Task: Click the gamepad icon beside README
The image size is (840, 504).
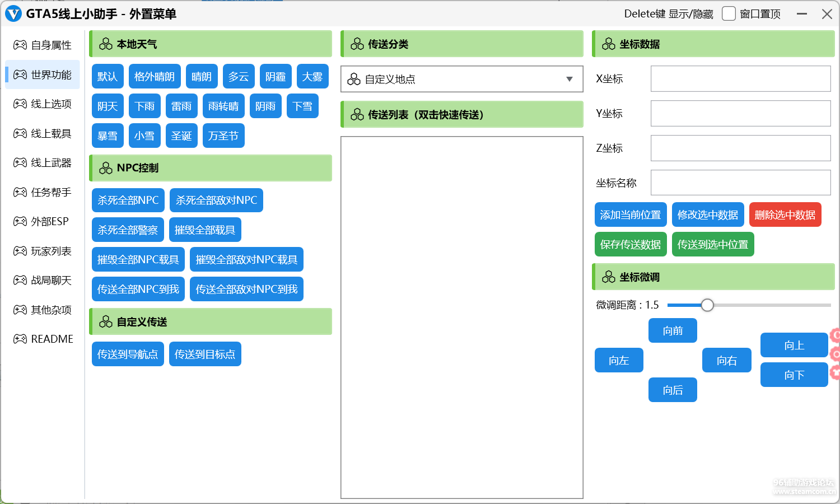Action: click(x=20, y=339)
